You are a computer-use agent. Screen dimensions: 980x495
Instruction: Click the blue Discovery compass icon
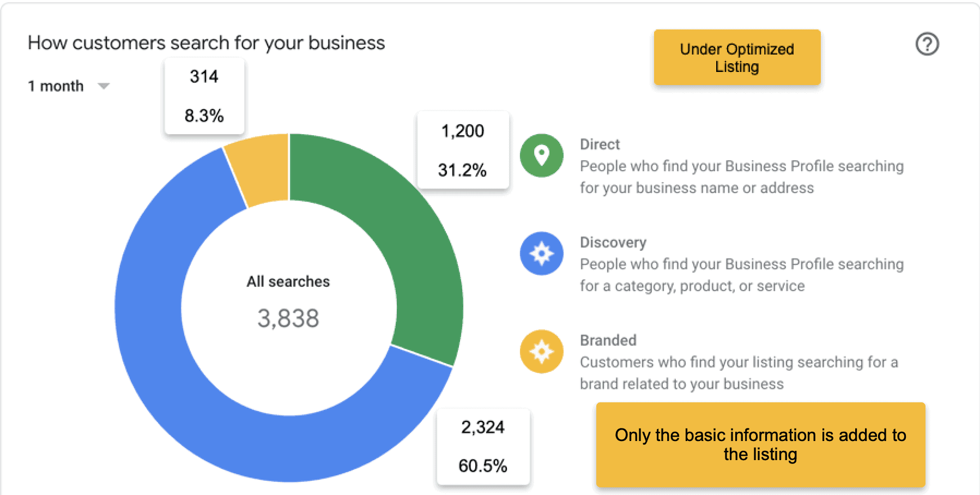[x=541, y=253]
